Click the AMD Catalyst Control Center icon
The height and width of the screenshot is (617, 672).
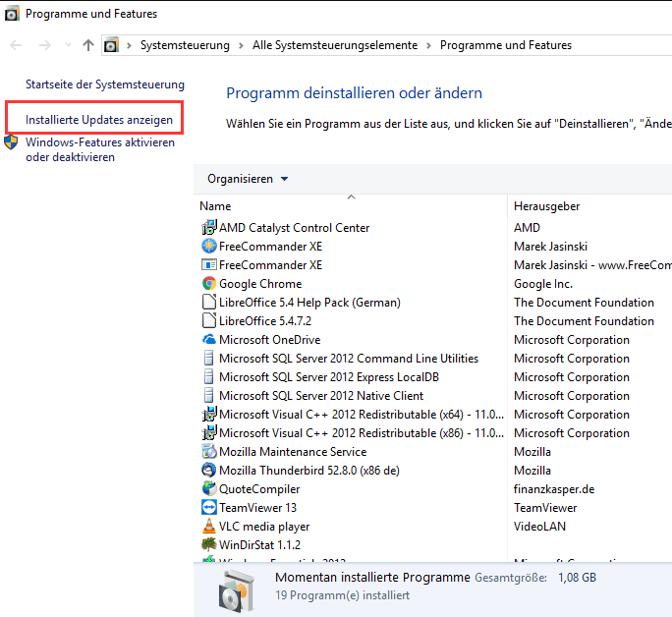(209, 227)
